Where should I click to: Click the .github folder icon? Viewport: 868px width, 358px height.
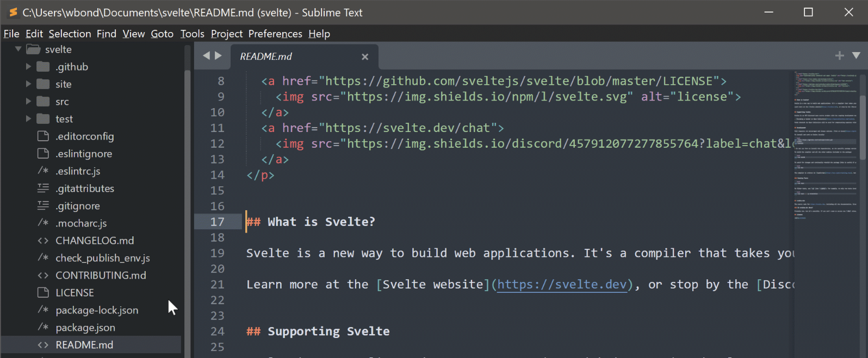coord(43,66)
